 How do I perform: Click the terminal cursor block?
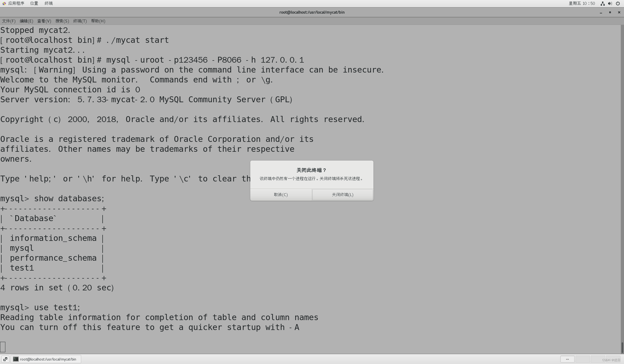pos(3,347)
